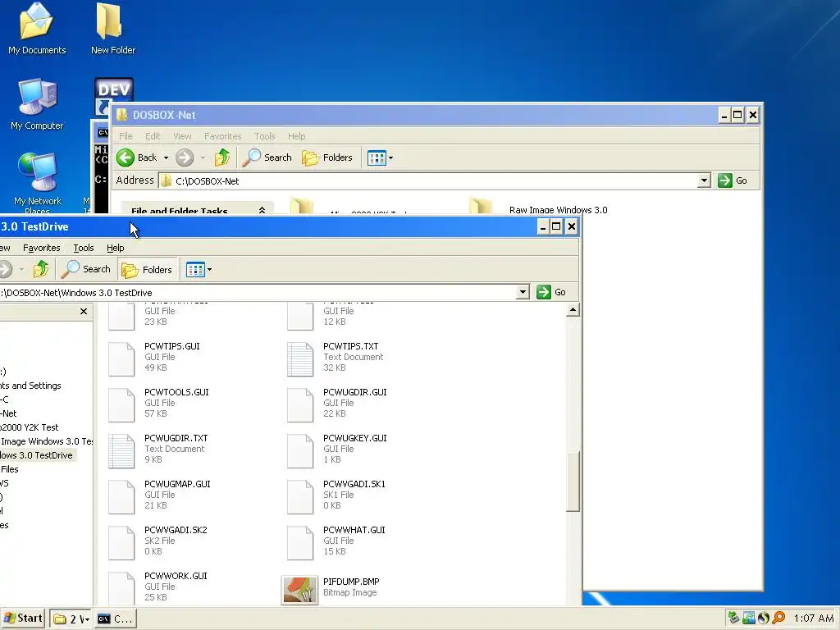Image resolution: width=840 pixels, height=630 pixels.
Task: Open the Favorites menu in DOSBOX-Net
Action: (x=223, y=136)
